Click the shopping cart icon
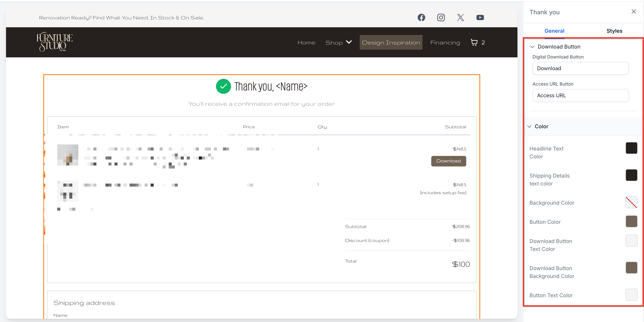Image resolution: width=644 pixels, height=322 pixels. coord(474,42)
